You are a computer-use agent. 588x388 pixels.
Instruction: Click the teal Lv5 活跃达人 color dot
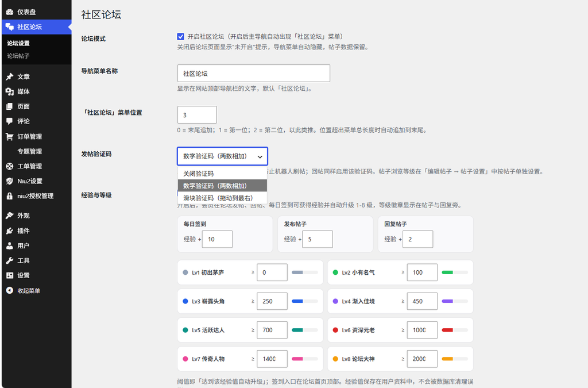pyautogui.click(x=185, y=330)
